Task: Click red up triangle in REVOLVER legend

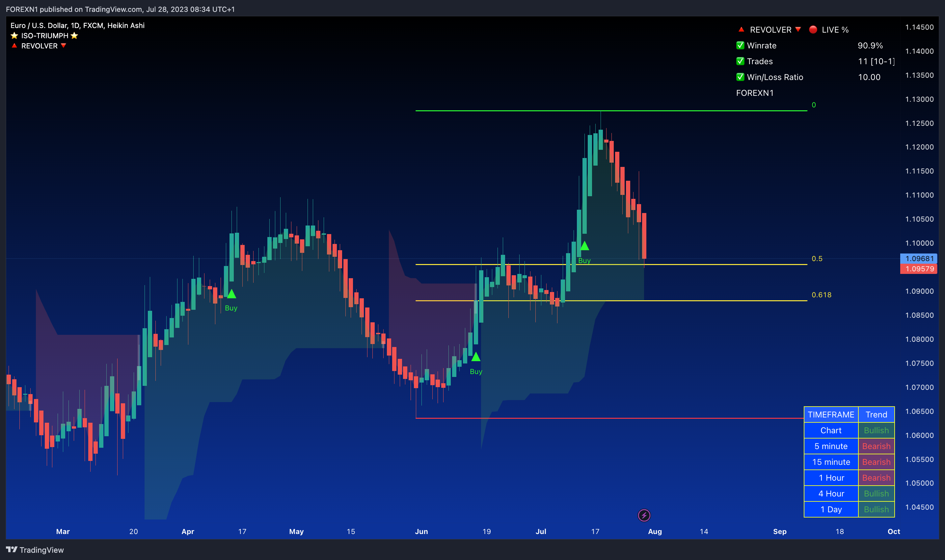Action: click(x=14, y=46)
